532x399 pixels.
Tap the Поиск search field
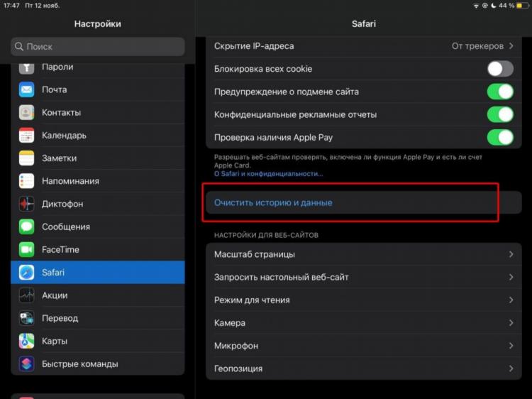pos(98,47)
